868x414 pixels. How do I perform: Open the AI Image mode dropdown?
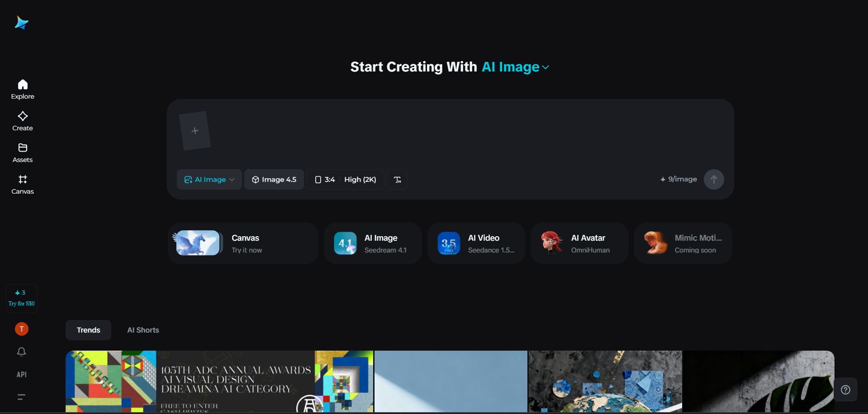click(209, 180)
